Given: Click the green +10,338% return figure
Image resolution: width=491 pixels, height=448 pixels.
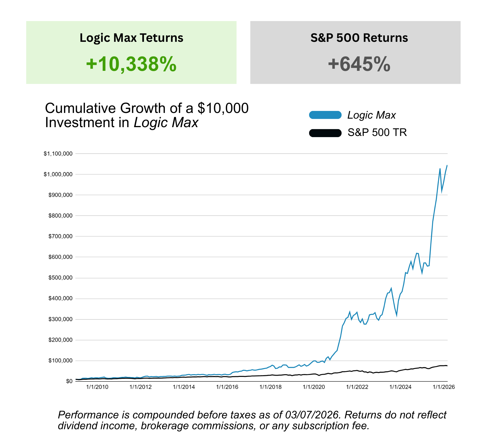Looking at the screenshot, I should pos(131,64).
